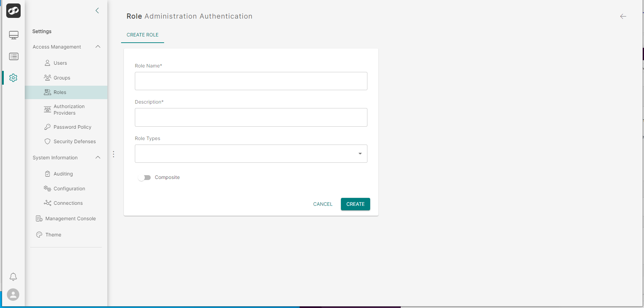Click the Password Policy key icon
This screenshot has height=308, width=644.
click(x=47, y=127)
